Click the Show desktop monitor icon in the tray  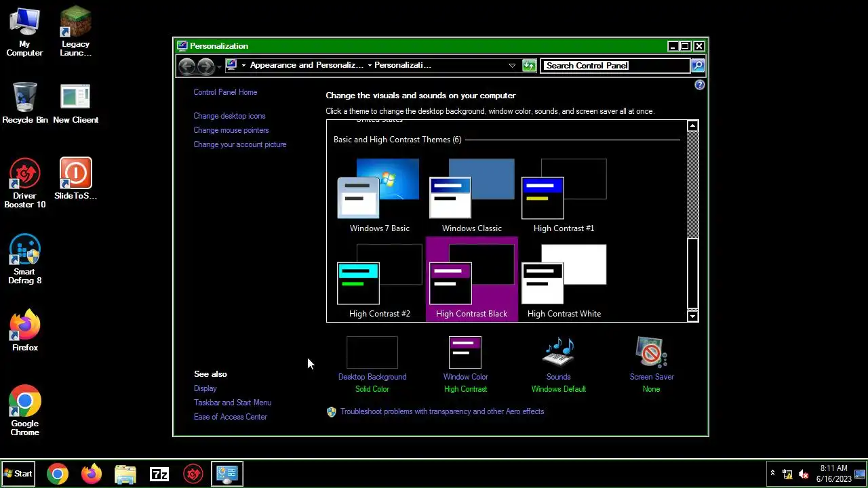click(860, 474)
